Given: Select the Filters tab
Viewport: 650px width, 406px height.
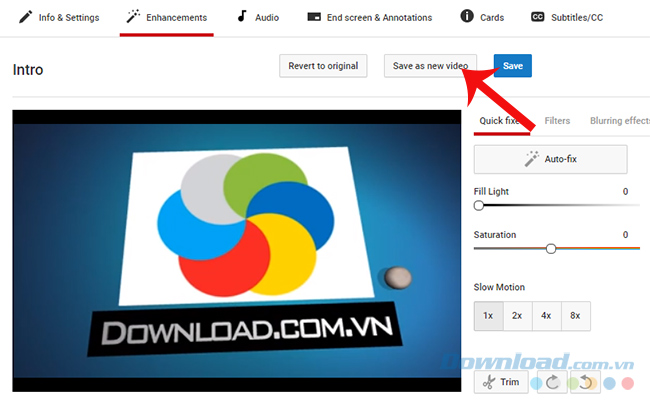Looking at the screenshot, I should (557, 121).
